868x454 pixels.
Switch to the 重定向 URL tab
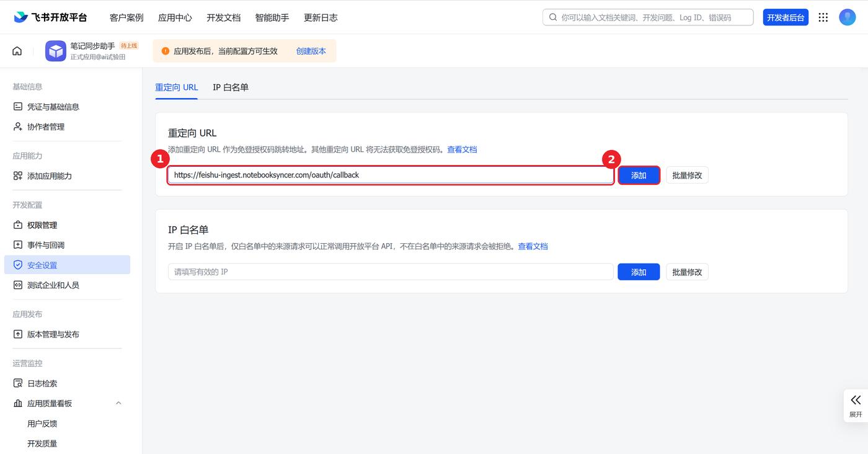click(x=177, y=87)
